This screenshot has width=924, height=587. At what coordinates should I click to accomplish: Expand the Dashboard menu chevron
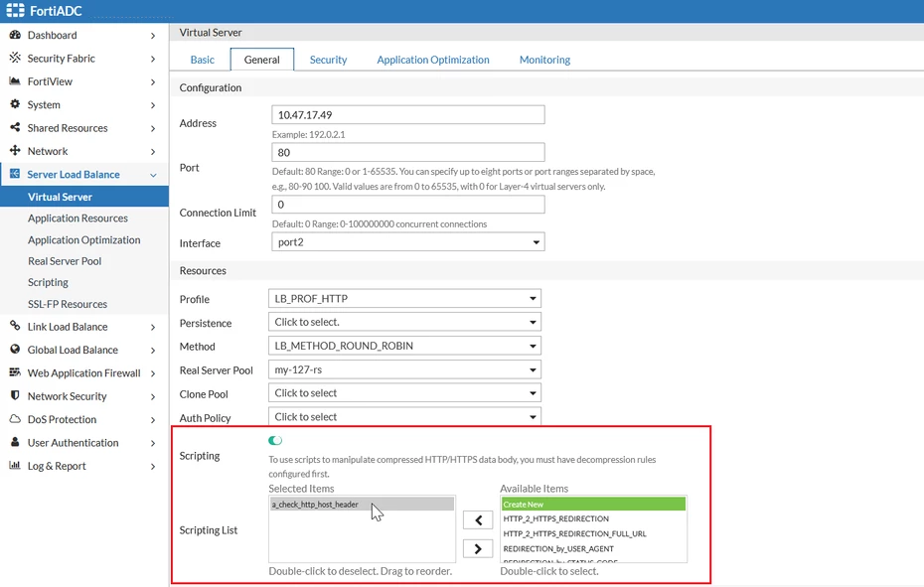[153, 36]
